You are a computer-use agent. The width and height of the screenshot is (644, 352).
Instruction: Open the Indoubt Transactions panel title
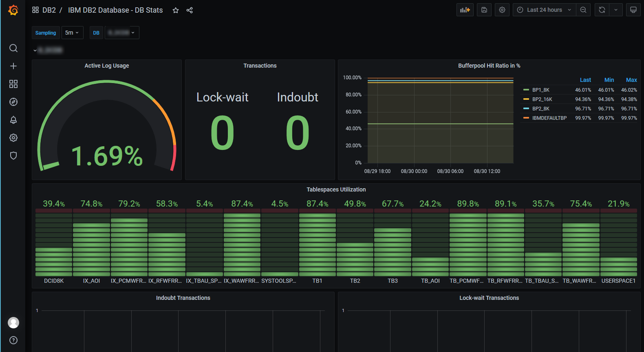click(183, 298)
